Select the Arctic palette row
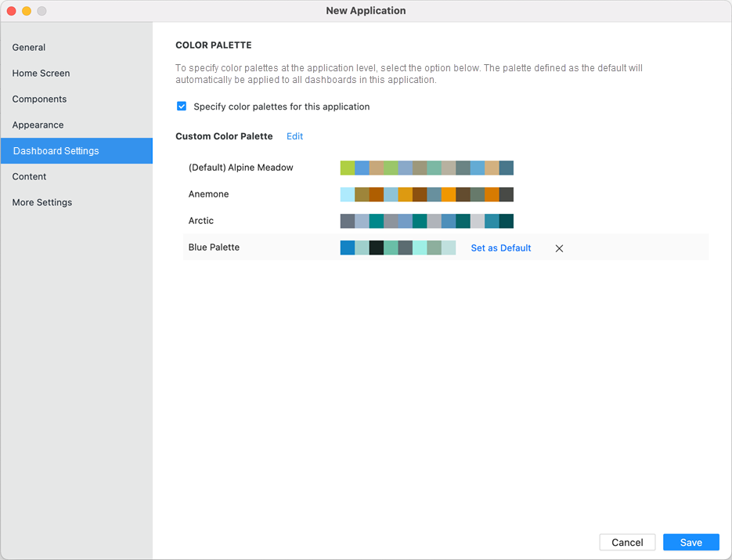This screenshot has width=732, height=560. 201,221
